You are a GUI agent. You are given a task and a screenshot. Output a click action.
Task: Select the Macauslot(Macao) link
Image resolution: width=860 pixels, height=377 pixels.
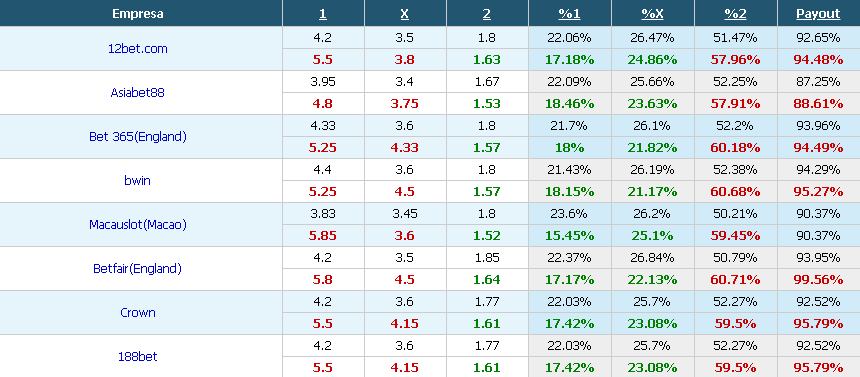138,224
